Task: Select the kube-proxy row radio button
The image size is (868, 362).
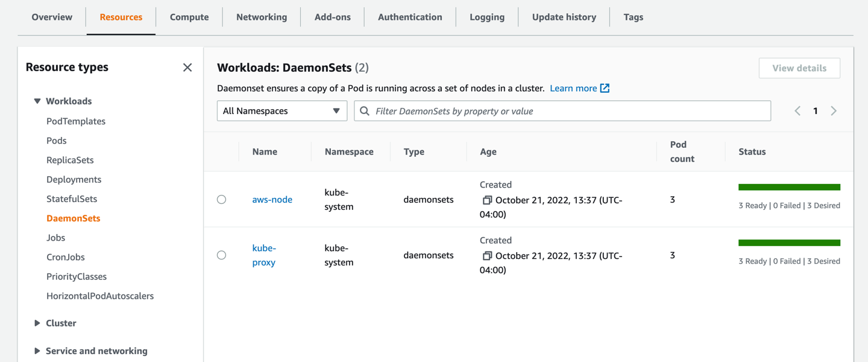Action: 221,255
